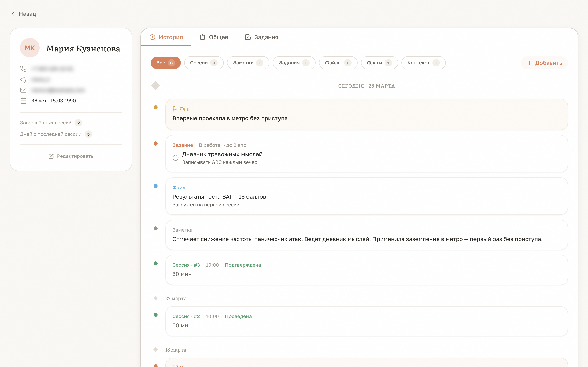Viewport: 588px width, 367px height.
Task: Filter history by Сессии
Action: (204, 63)
